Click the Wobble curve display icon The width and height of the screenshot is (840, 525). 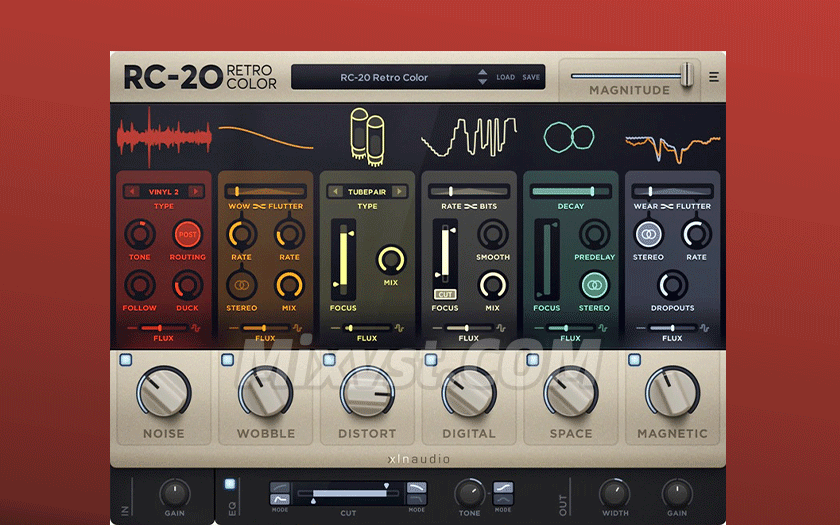click(x=266, y=137)
